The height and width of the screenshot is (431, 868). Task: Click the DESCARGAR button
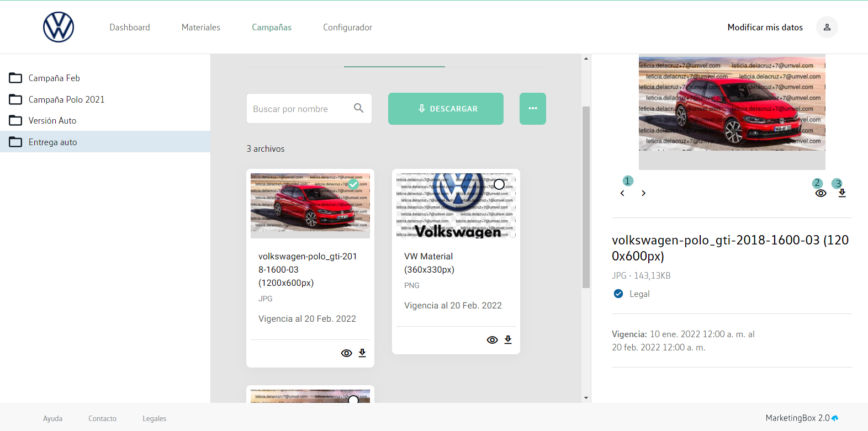(446, 109)
